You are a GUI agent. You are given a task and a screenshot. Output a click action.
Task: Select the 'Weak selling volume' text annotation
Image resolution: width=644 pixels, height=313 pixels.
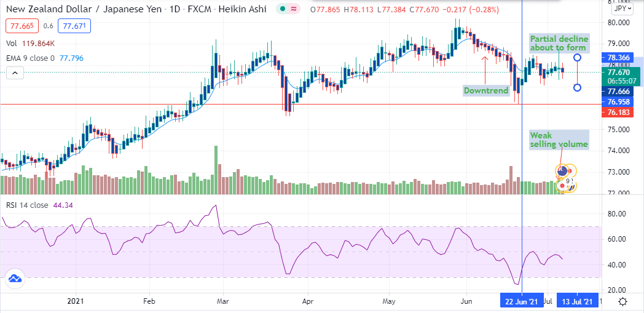point(559,139)
